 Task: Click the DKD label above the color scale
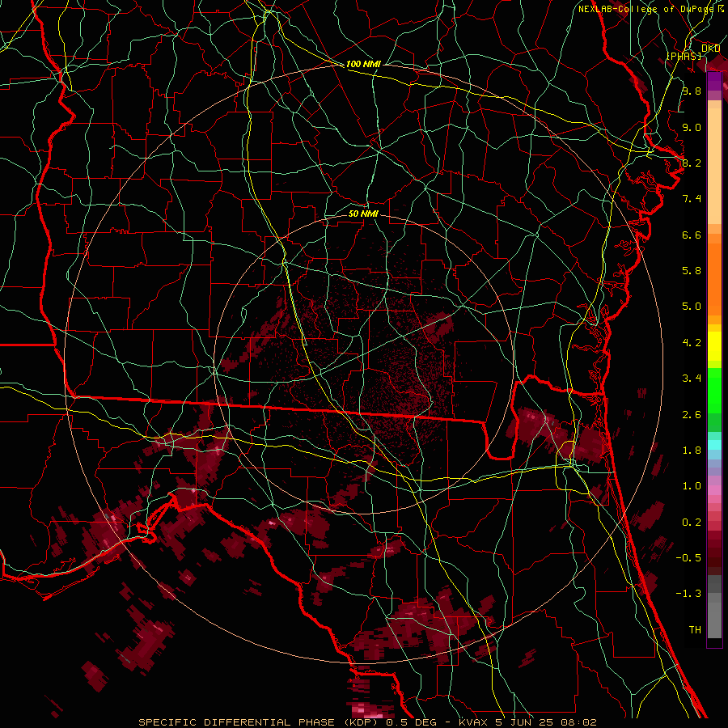point(710,49)
